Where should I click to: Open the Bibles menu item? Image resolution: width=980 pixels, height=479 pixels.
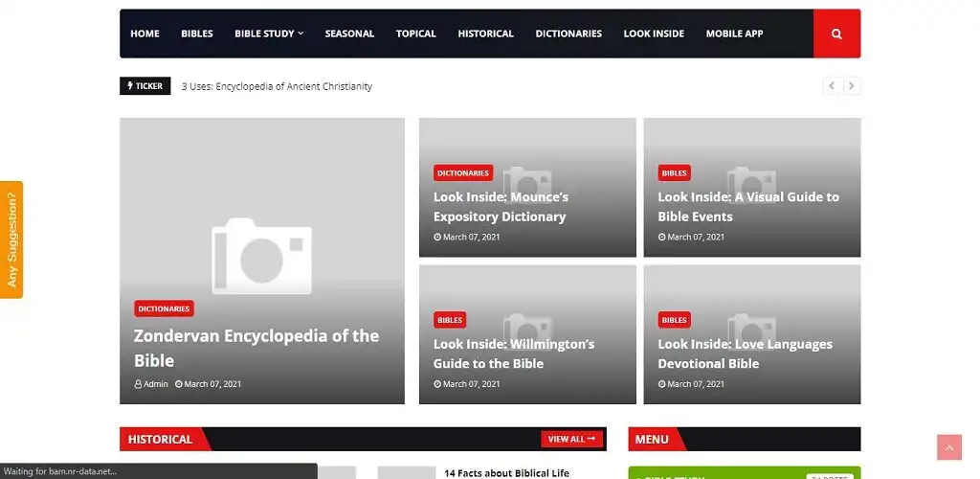pos(197,34)
